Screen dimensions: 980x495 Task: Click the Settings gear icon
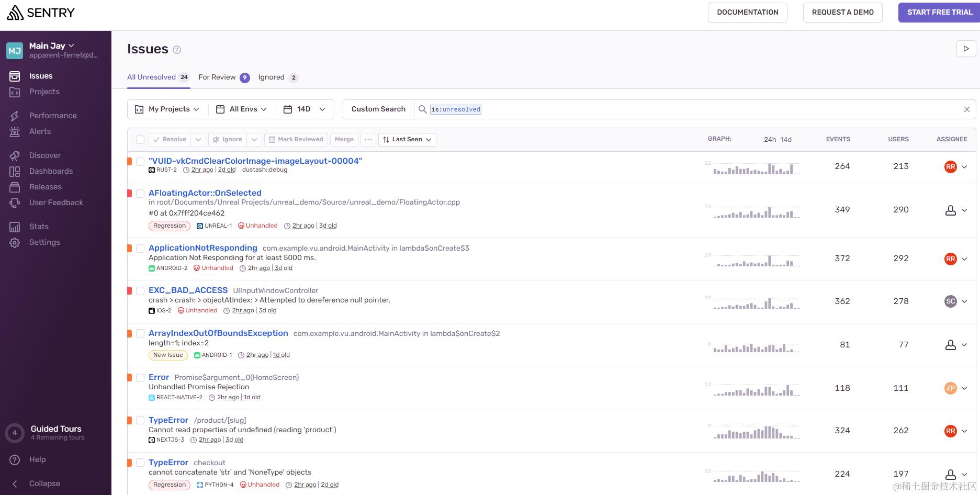click(15, 242)
